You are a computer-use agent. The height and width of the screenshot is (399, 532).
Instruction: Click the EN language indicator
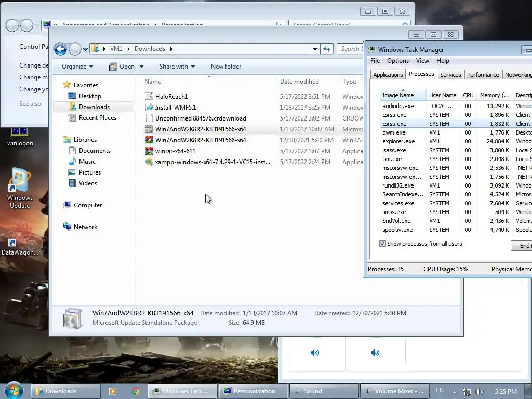point(440,391)
